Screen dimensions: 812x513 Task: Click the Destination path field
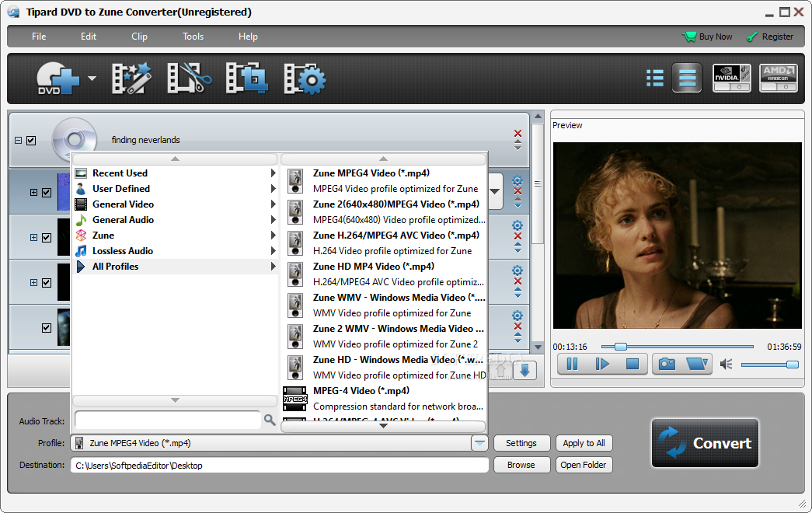(x=280, y=466)
